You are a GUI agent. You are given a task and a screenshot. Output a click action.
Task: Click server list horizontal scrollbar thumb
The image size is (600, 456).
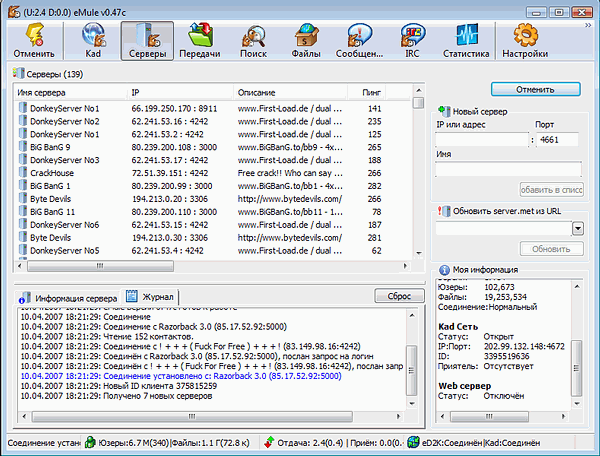tap(100, 265)
